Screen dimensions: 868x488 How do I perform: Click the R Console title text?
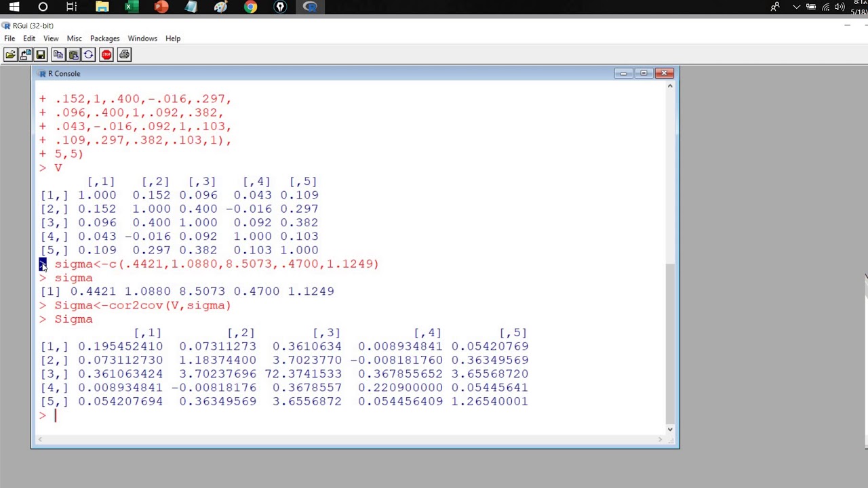point(64,73)
